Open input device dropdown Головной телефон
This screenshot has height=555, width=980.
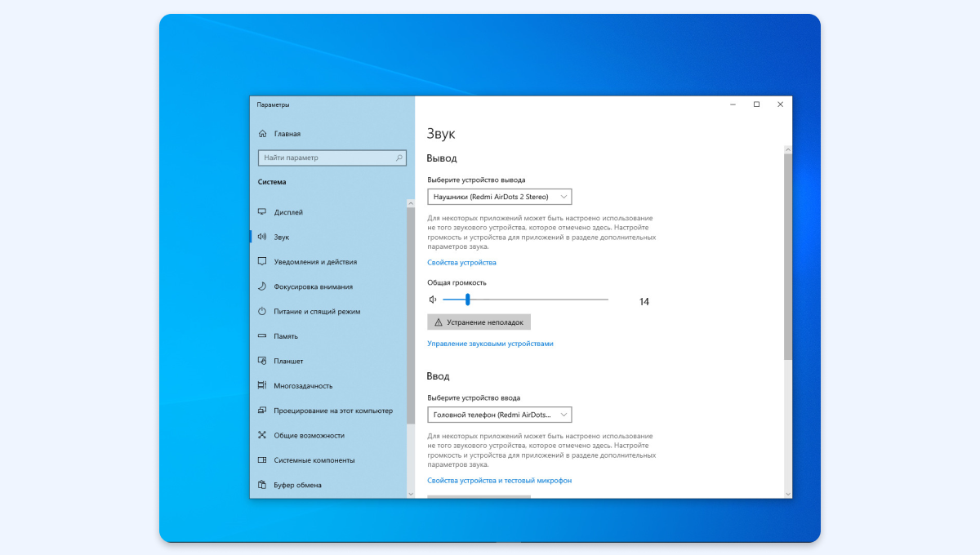coord(499,415)
